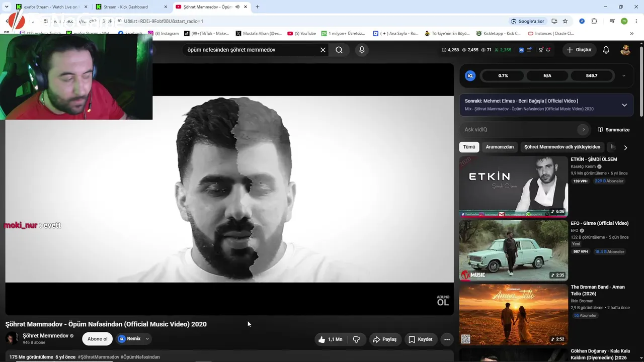644x362 pixels.
Task: Open The Broman Band Aman Tello thumbnail
Action: click(x=513, y=314)
